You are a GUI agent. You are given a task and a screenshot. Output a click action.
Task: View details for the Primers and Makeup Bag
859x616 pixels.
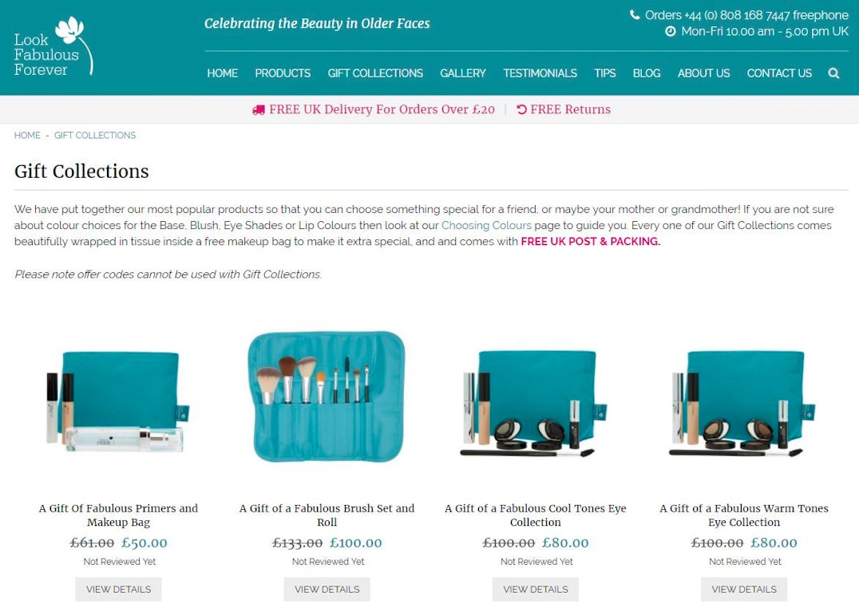click(118, 589)
